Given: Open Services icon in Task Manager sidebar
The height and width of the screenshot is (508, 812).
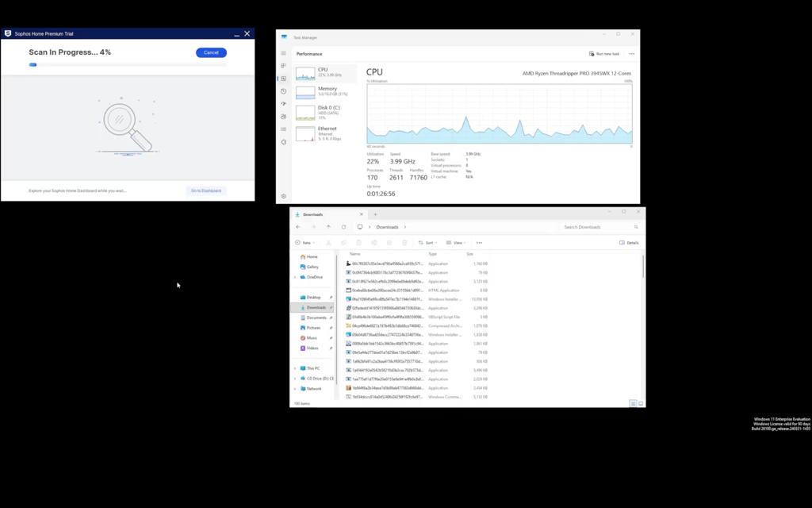Looking at the screenshot, I should 283,142.
